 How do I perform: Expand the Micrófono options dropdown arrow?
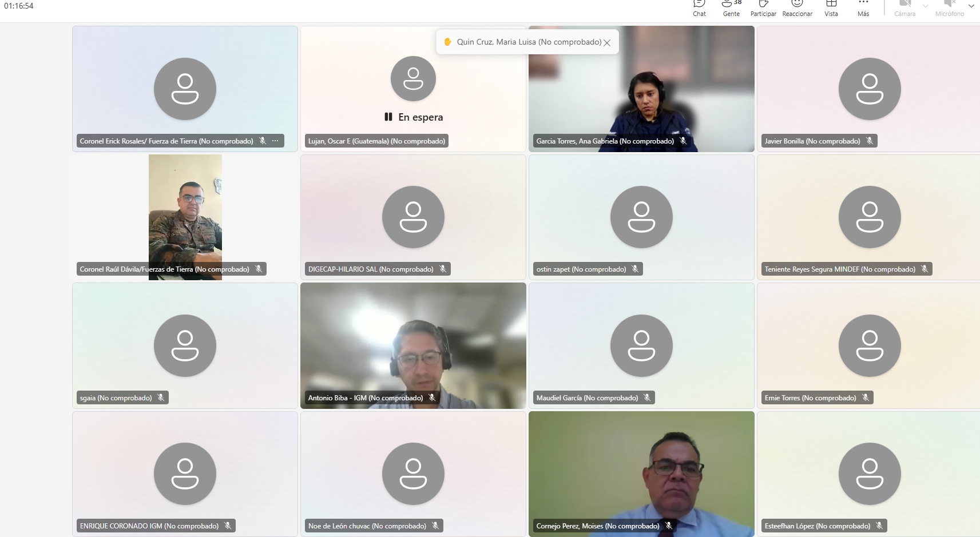click(971, 6)
